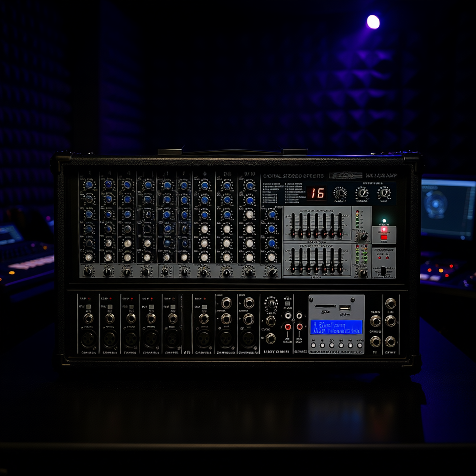Click the first effects knob beside the 16 display
Image resolution: width=476 pixels, height=476 pixels.
pos(340,193)
